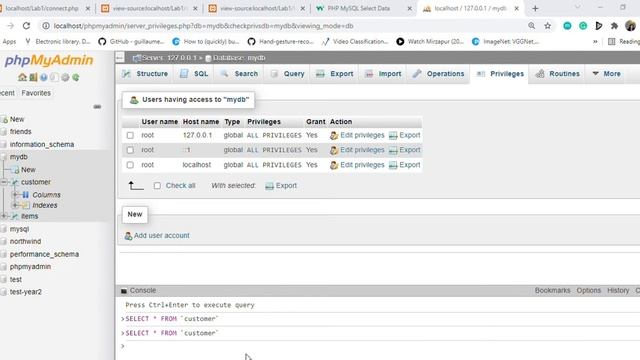Click Server 127.0.0.1 breadcrumb link

click(x=169, y=58)
